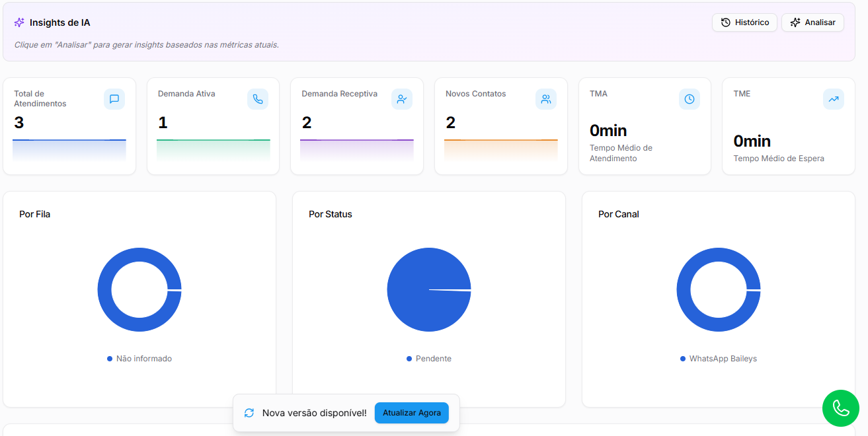Click the TME 0min value
The width and height of the screenshot is (868, 436).
click(x=752, y=141)
